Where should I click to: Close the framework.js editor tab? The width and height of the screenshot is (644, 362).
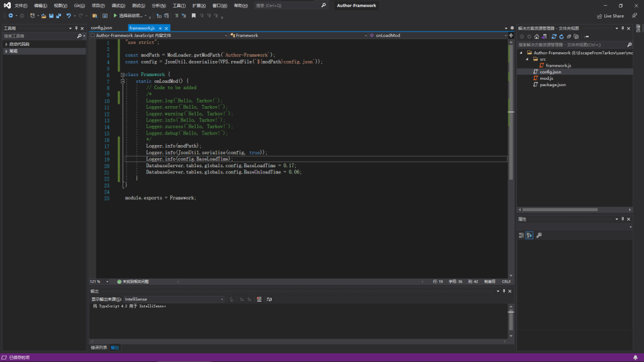coord(166,28)
